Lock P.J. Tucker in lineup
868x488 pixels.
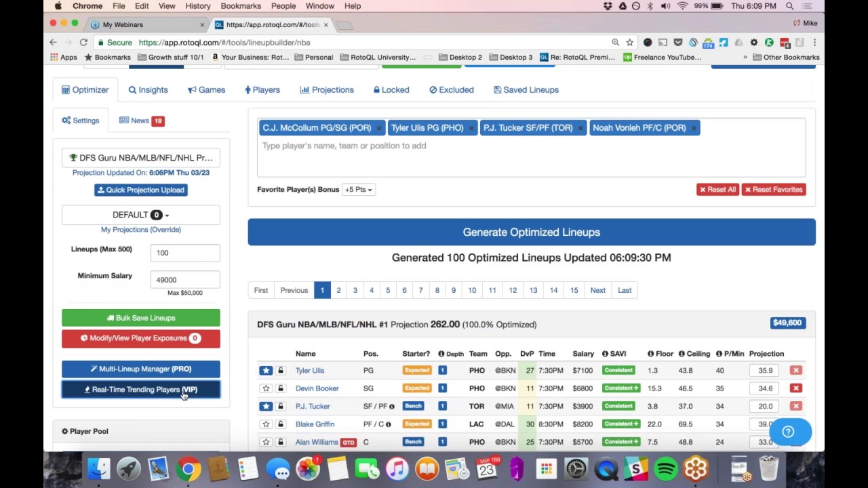pos(280,406)
